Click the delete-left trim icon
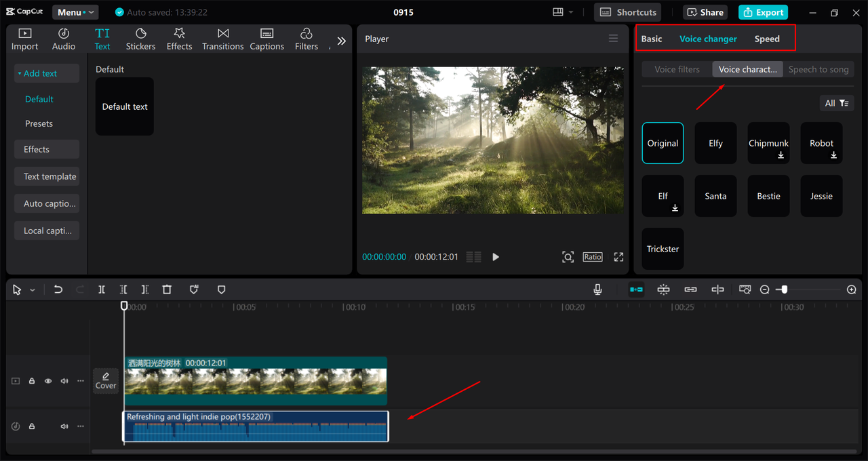This screenshot has height=461, width=868. (x=123, y=289)
